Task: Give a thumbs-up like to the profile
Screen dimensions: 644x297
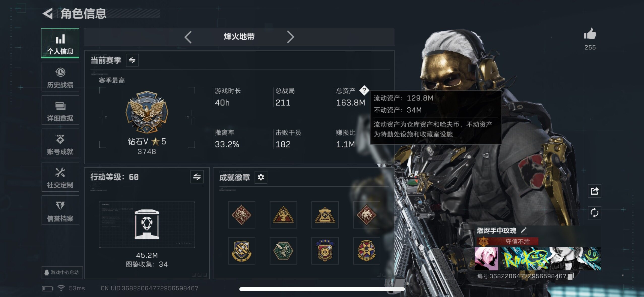Action: pyautogui.click(x=590, y=34)
